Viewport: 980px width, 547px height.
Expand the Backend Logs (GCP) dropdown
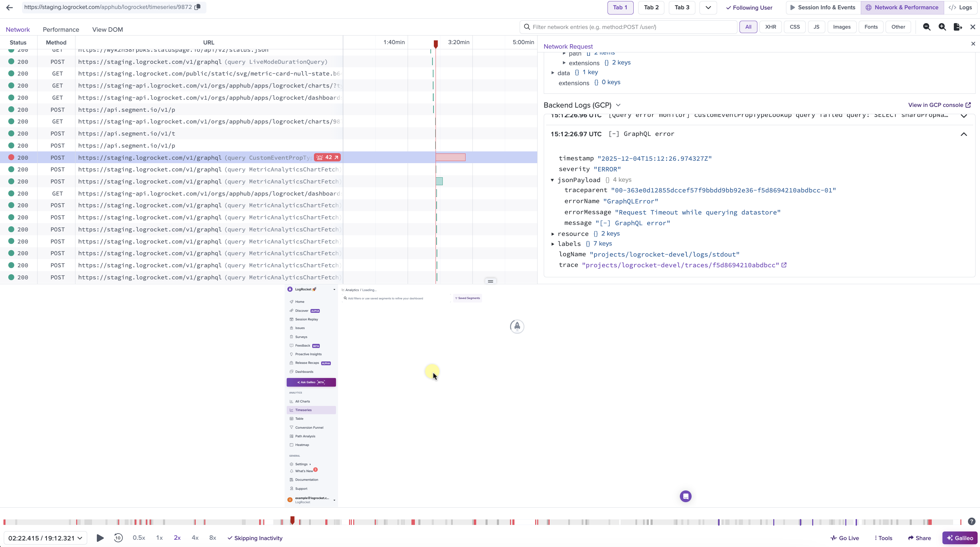618,105
